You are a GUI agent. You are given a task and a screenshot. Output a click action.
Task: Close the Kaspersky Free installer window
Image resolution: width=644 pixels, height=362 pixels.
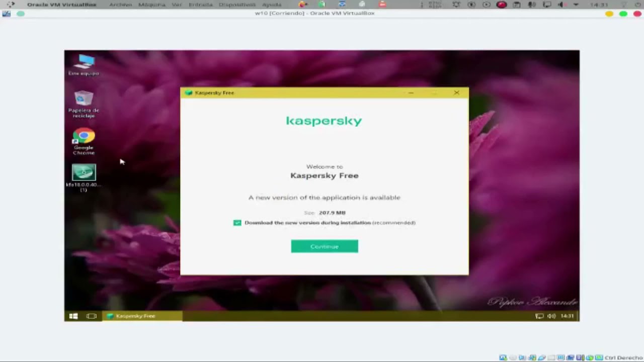coord(456,93)
